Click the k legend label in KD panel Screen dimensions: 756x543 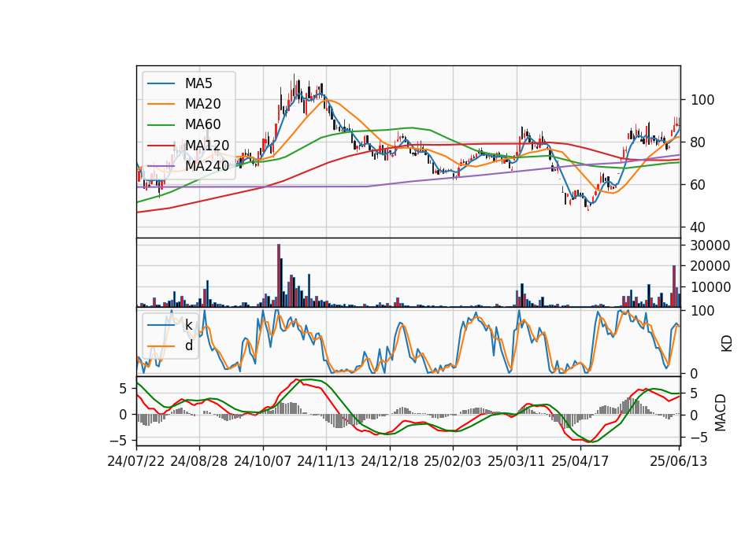189,325
